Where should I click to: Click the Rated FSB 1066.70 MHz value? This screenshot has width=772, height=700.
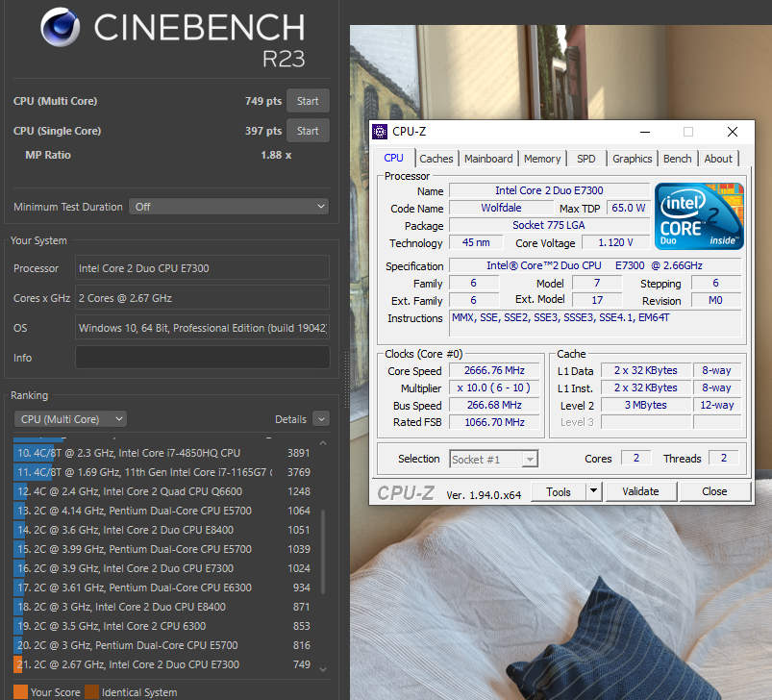494,422
